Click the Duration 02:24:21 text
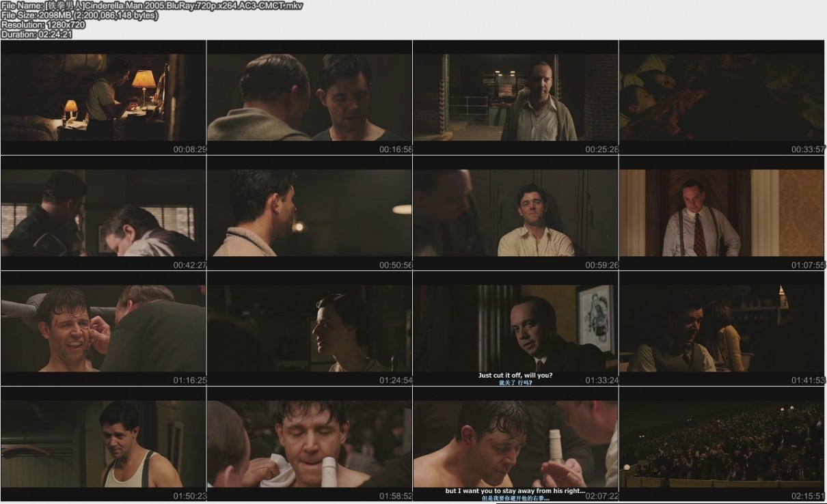The width and height of the screenshot is (827, 504). click(x=37, y=34)
